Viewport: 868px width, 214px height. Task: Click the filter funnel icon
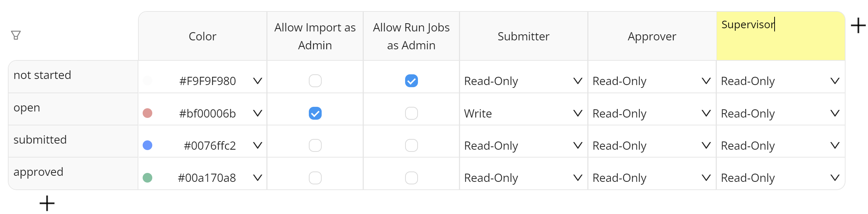click(16, 35)
